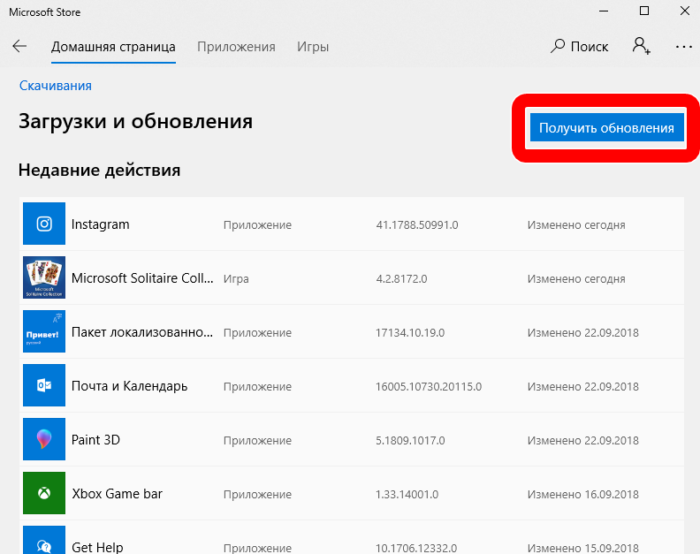Viewport: 700px width, 554px height.
Task: Select the Paint 3D name
Action: coord(96,440)
